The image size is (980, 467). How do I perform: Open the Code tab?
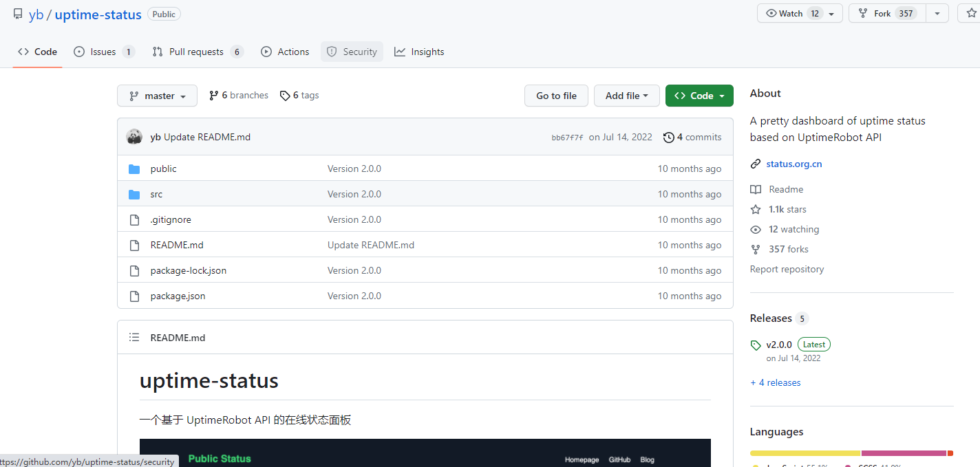pyautogui.click(x=37, y=52)
